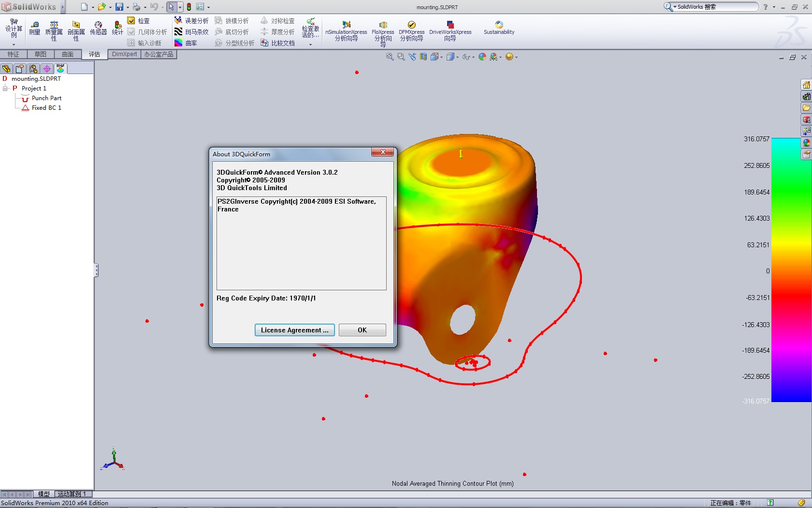Open the PropertyManager tab
The width and height of the screenshot is (812, 508).
(x=20, y=68)
